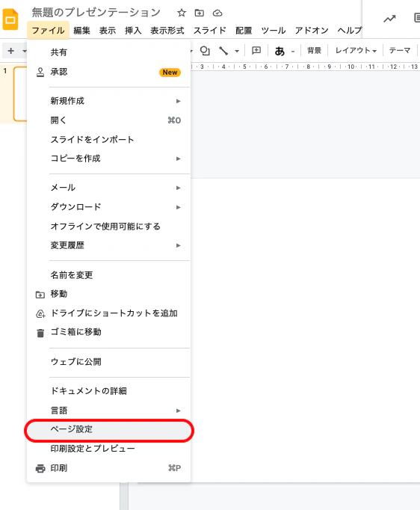Viewport: 420px width, 510px height.
Task: Click the Drive shortcut icon in the menu
Action: coord(40,314)
